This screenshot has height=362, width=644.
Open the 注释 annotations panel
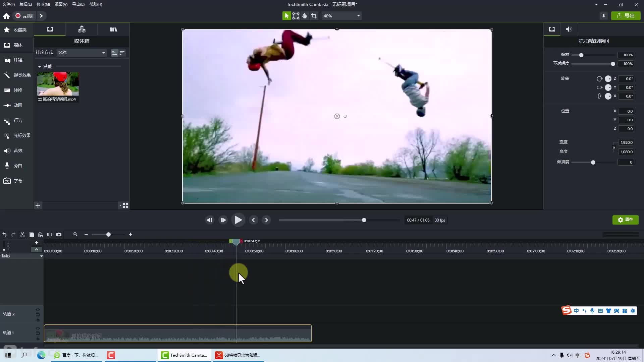point(17,60)
